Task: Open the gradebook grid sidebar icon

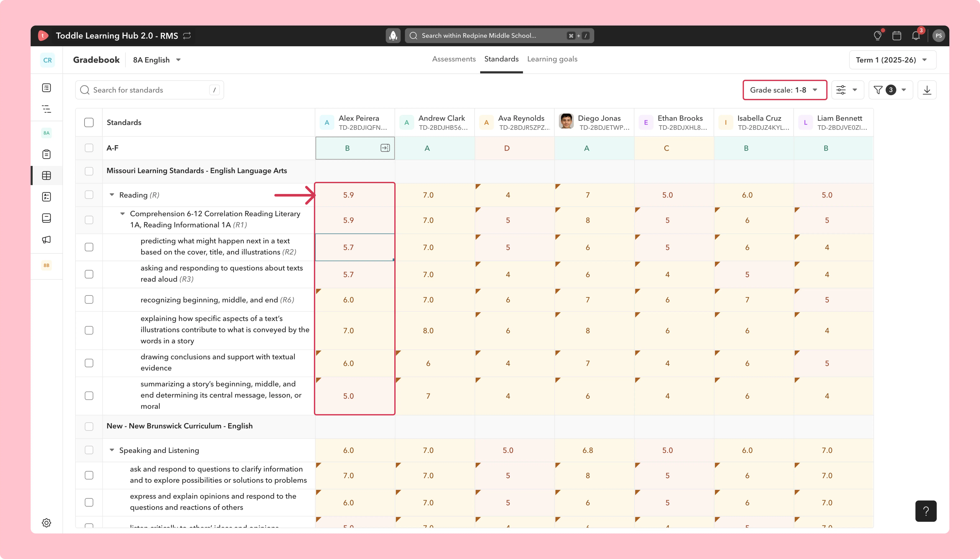Action: tap(46, 175)
